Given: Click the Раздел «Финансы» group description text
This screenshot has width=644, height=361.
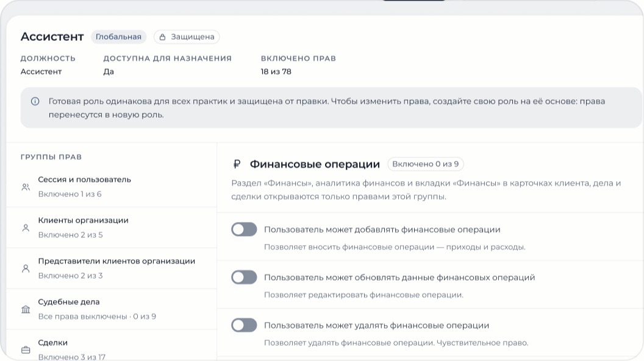Looking at the screenshot, I should (426, 190).
